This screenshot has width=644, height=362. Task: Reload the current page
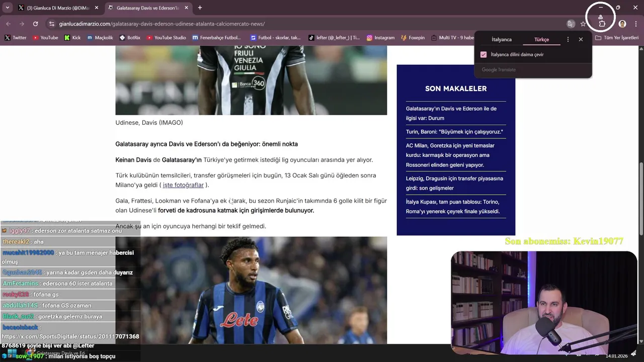pyautogui.click(x=35, y=24)
